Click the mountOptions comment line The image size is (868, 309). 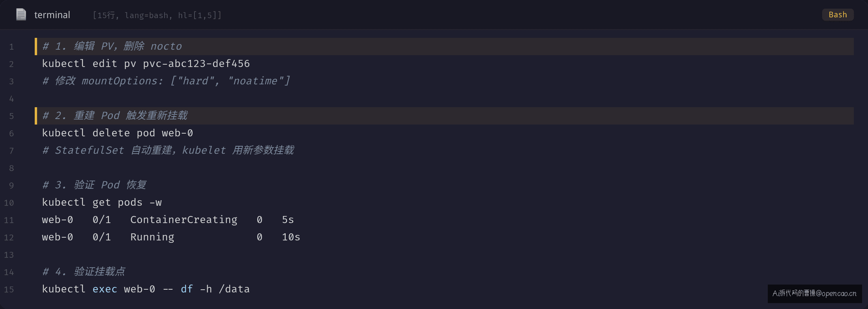[166, 81]
